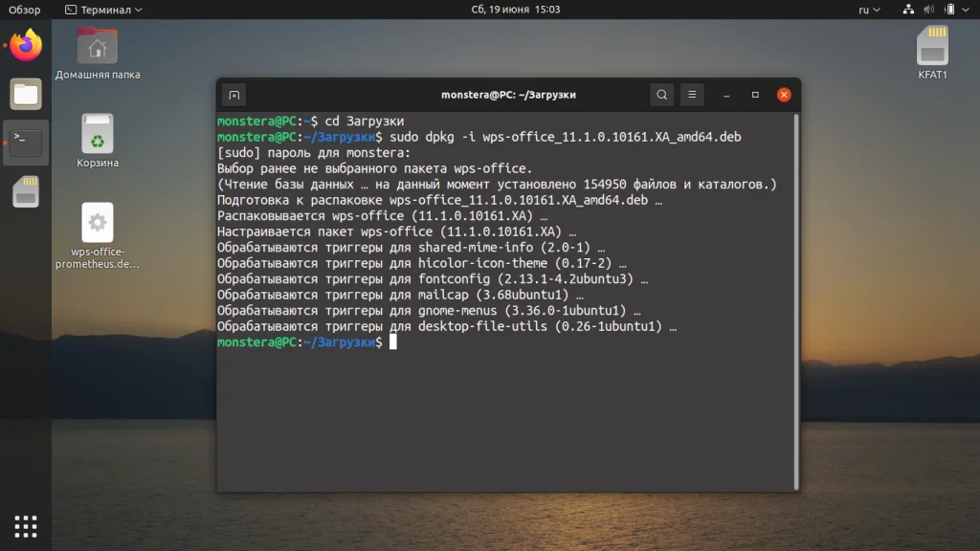The image size is (980, 551).
Task: Click the '[sudo] пароль для monstera:' line
Action: click(x=314, y=152)
